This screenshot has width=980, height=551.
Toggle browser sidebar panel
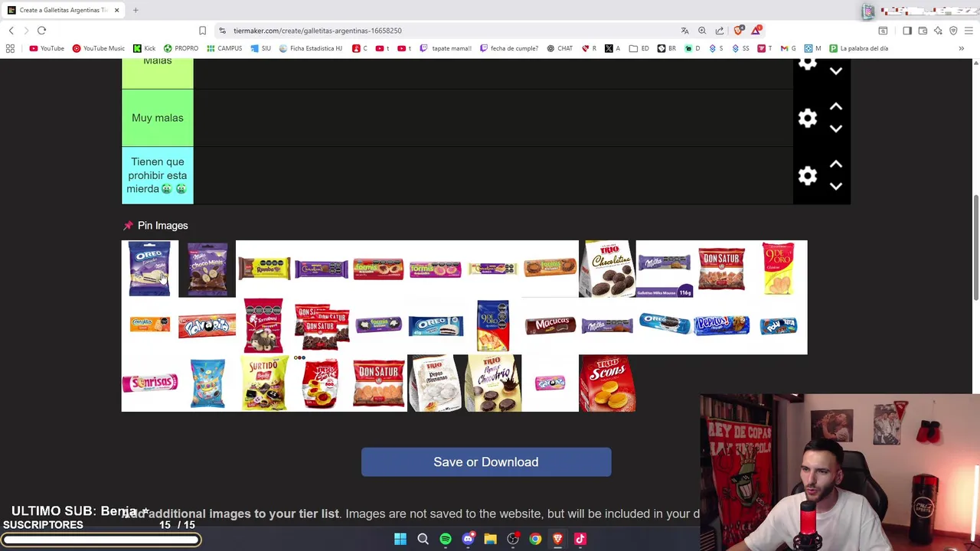(907, 31)
